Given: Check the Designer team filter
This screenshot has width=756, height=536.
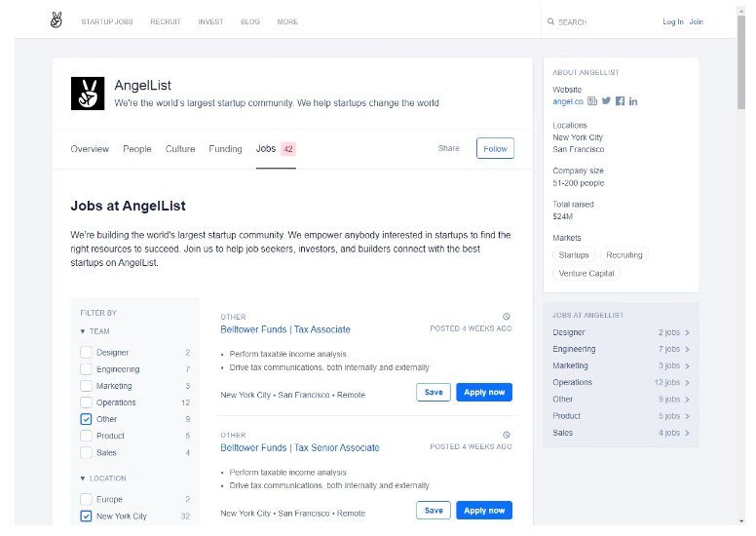Looking at the screenshot, I should click(86, 352).
